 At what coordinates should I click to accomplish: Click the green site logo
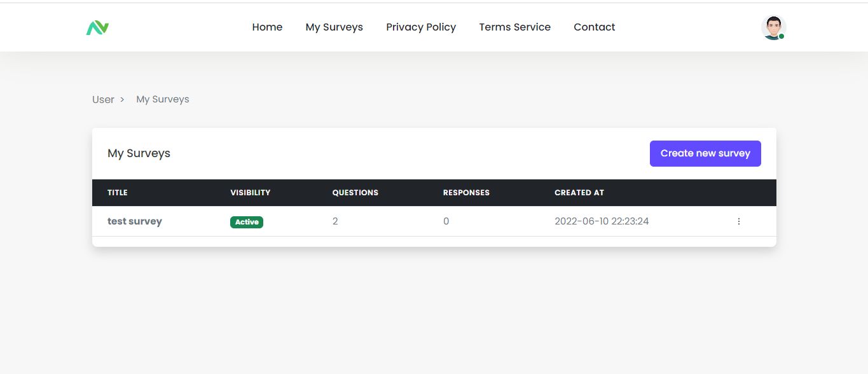point(98,27)
